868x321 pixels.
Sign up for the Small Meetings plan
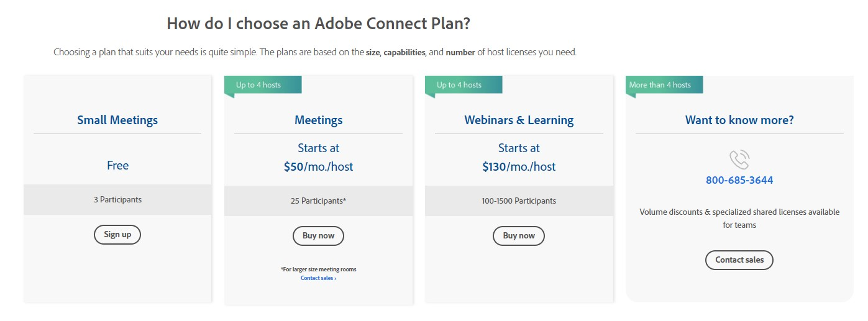pyautogui.click(x=117, y=234)
